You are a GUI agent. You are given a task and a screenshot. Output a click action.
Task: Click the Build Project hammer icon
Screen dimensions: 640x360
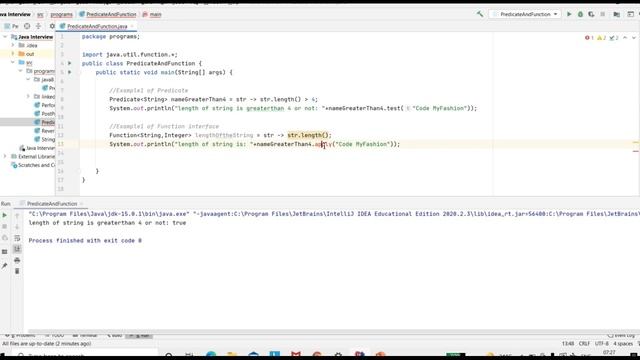(x=480, y=14)
